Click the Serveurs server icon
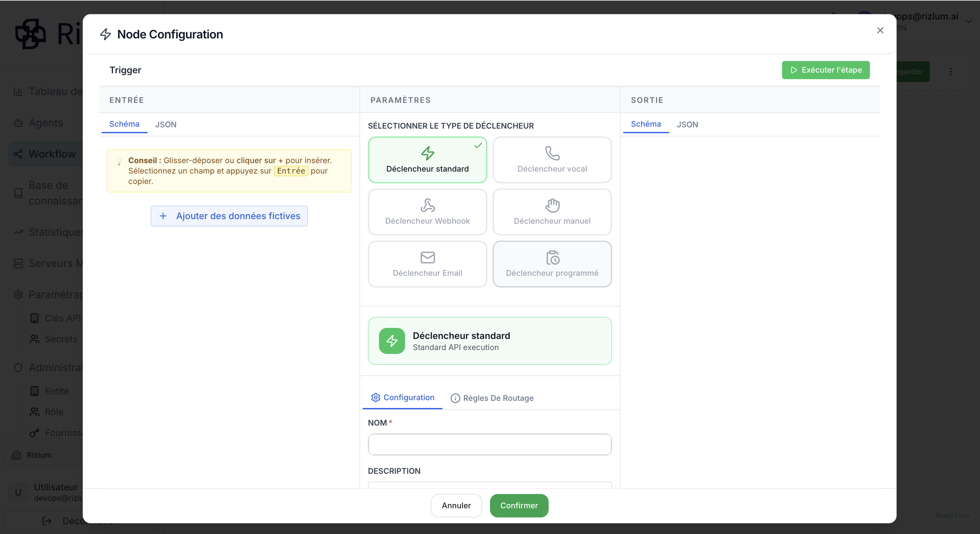 coord(18,263)
